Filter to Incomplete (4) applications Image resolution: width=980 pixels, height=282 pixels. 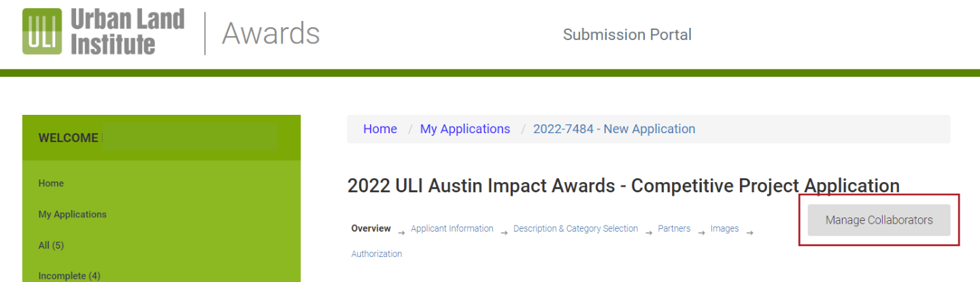[x=69, y=275]
